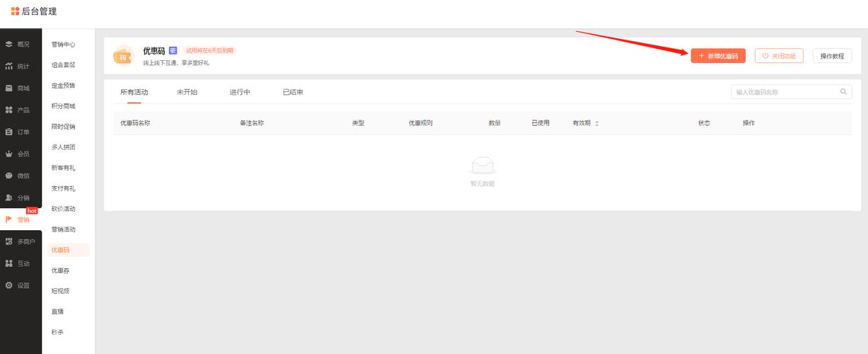Image resolution: width=868 pixels, height=354 pixels.
Task: Open the 产品 products sidebar icon
Action: pyautogui.click(x=8, y=110)
